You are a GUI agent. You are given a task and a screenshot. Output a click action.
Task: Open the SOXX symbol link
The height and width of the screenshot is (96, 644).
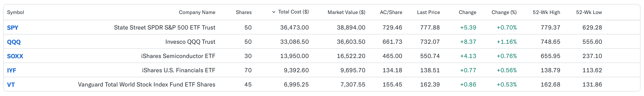15,56
